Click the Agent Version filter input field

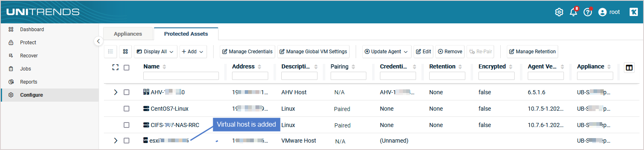click(x=546, y=76)
